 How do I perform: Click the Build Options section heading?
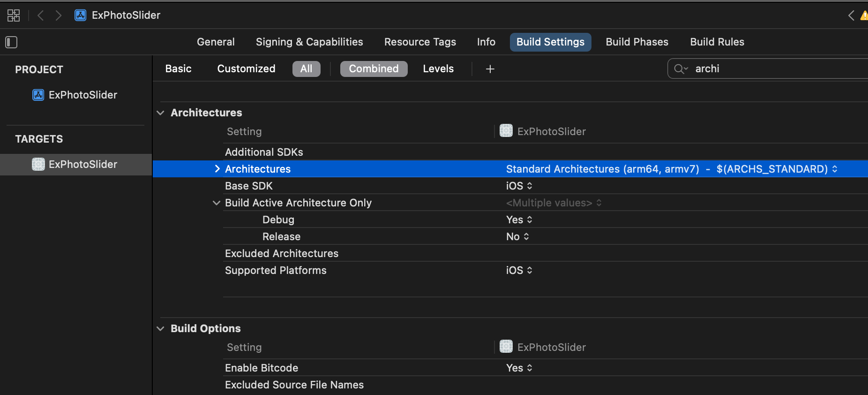click(205, 329)
